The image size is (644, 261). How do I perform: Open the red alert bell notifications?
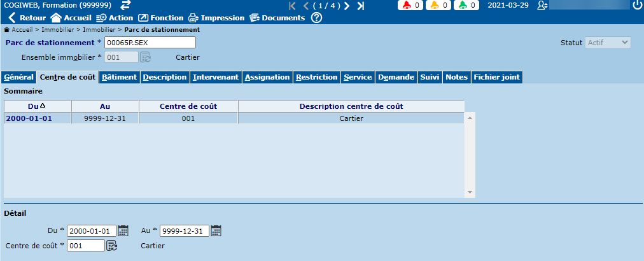412,5
